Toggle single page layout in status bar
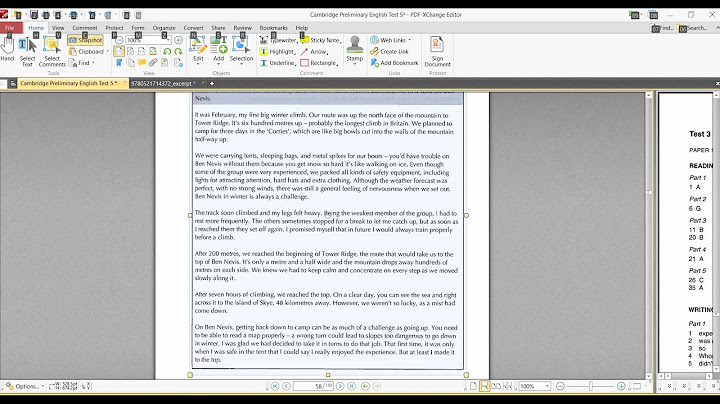 (x=473, y=387)
